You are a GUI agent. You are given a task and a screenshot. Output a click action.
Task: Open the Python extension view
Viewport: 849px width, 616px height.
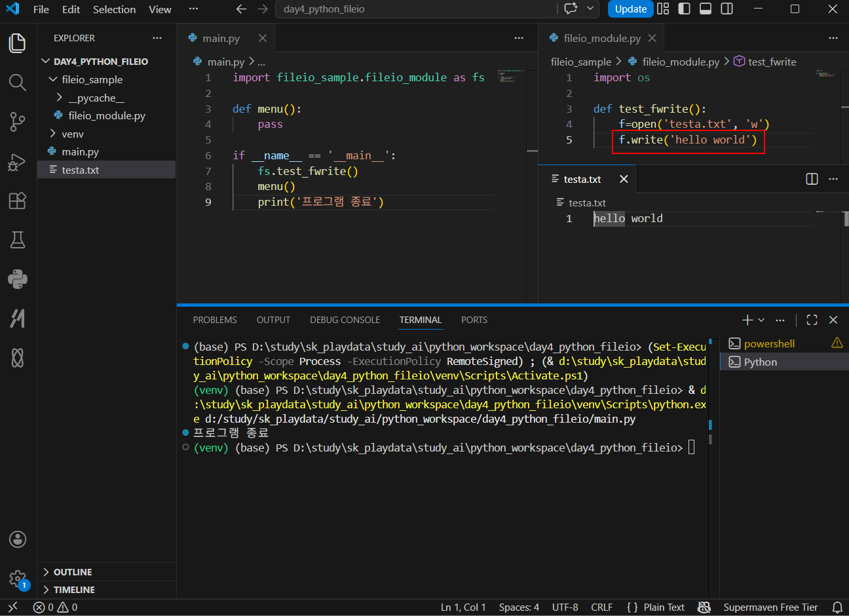[18, 279]
